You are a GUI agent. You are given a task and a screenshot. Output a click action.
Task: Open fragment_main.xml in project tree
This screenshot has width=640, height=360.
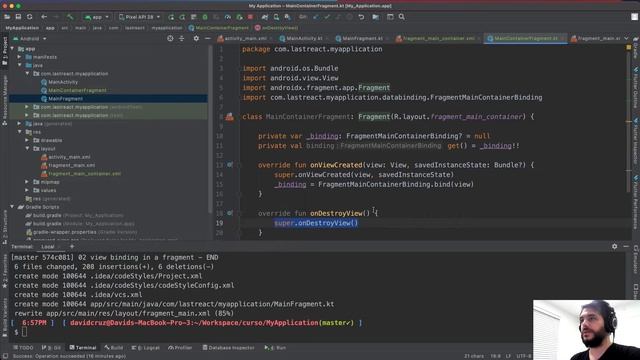pos(68,165)
